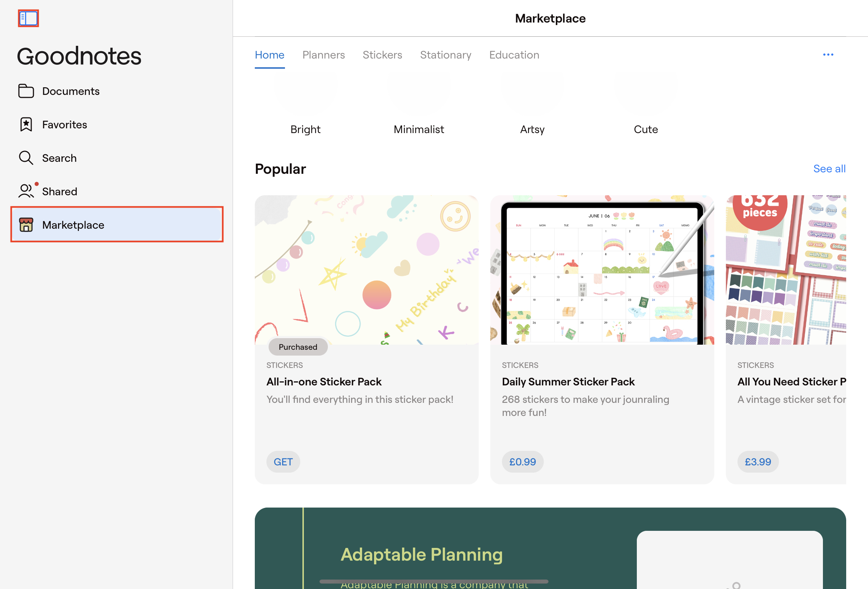Screen dimensions: 868x589
Task: Select the Education marketplace tab
Action: tap(514, 55)
